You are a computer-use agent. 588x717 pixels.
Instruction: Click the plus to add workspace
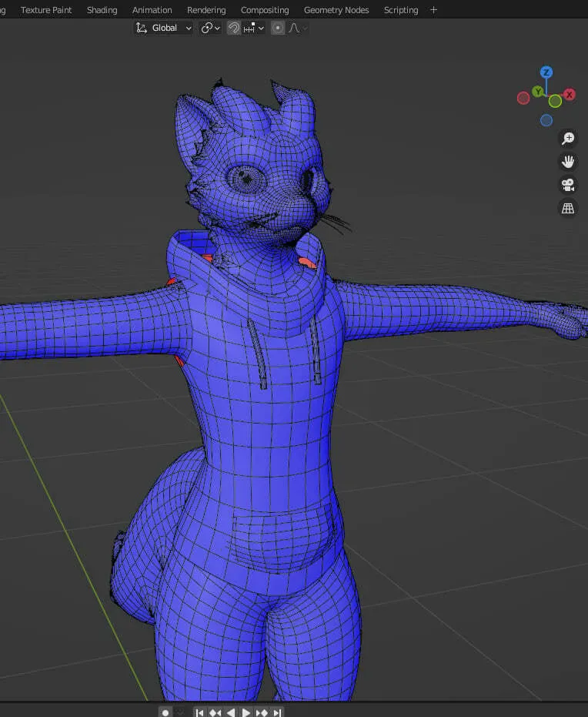pos(433,9)
